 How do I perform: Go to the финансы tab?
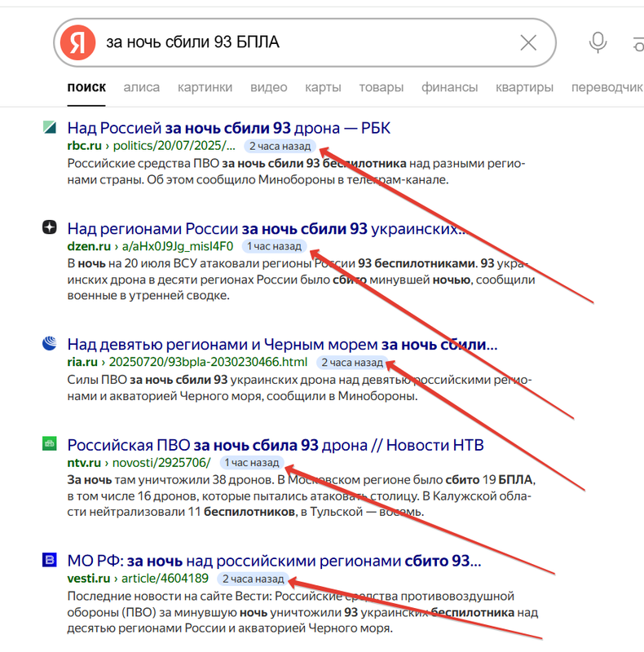[449, 87]
